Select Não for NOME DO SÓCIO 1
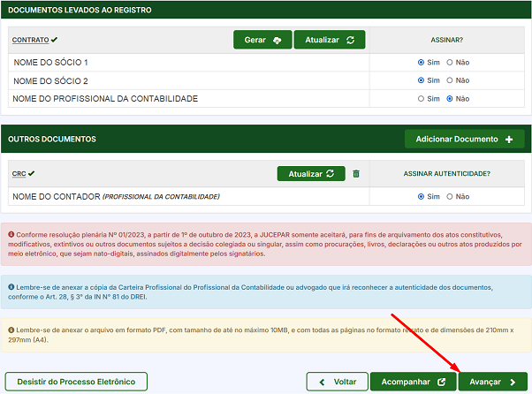This screenshot has width=532, height=394. pyautogui.click(x=450, y=63)
